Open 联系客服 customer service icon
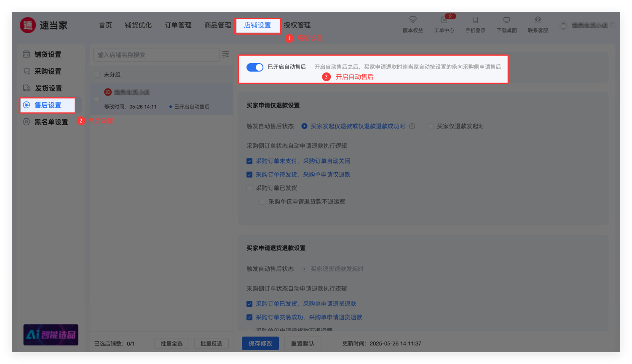 point(538,20)
